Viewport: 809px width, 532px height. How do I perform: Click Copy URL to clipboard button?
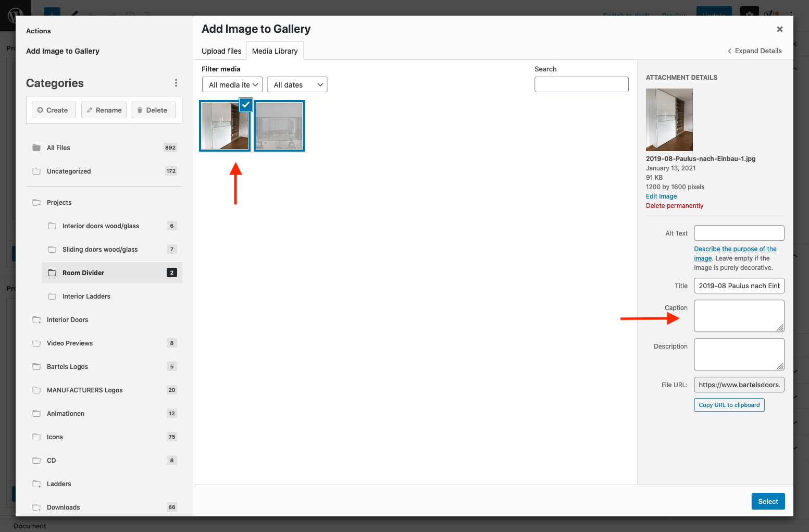[x=729, y=405]
